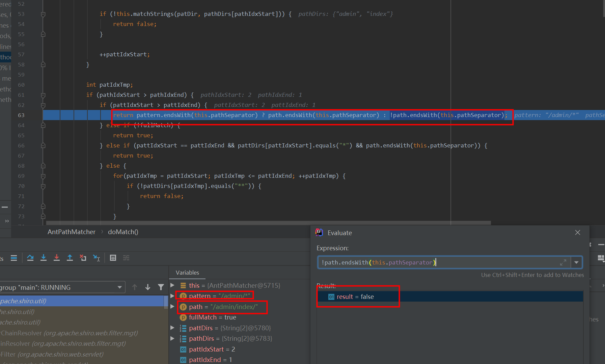Click the Step Out debugger icon
Screen dimensions: 605x364
[x=70, y=258]
